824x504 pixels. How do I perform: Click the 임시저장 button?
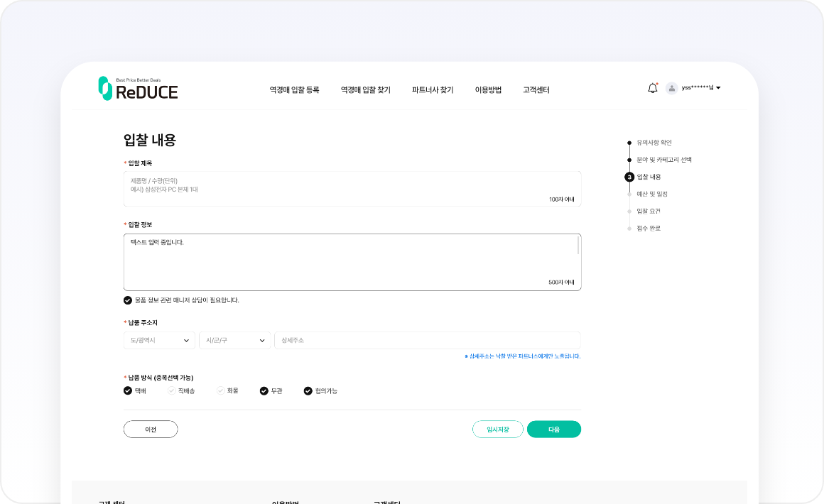click(497, 429)
